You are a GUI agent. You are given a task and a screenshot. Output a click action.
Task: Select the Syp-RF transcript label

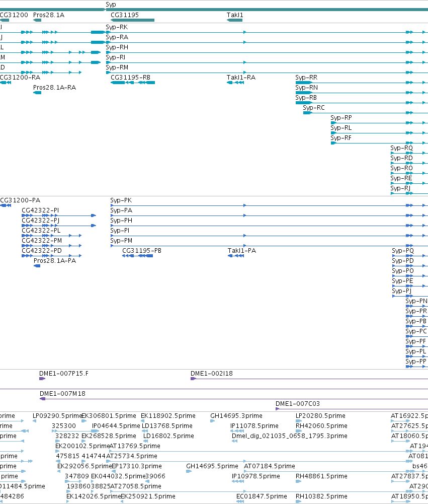340,137
